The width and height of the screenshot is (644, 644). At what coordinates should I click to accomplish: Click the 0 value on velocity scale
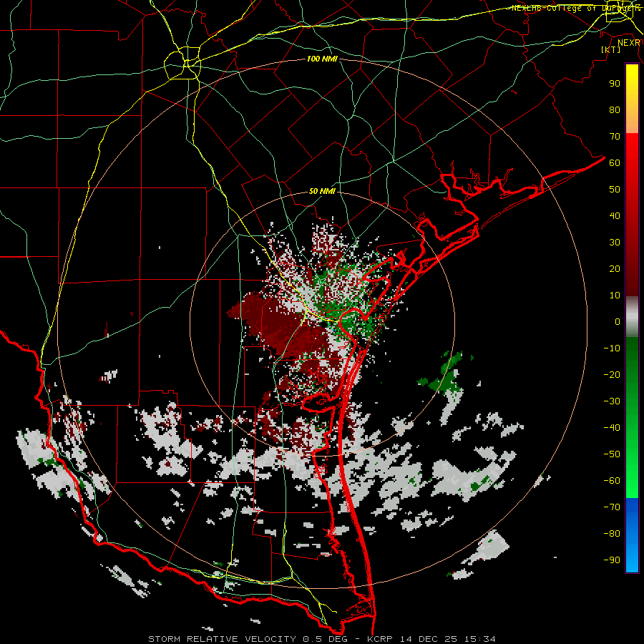[x=618, y=322]
